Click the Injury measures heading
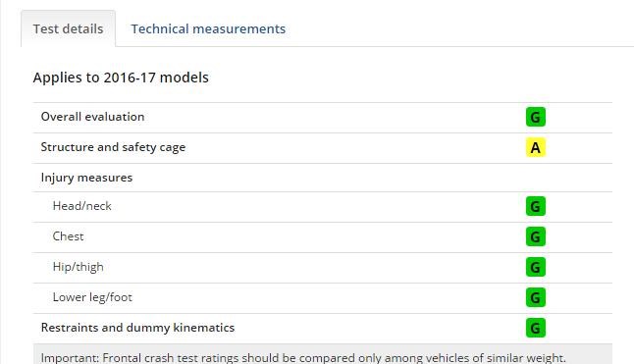 click(x=86, y=178)
